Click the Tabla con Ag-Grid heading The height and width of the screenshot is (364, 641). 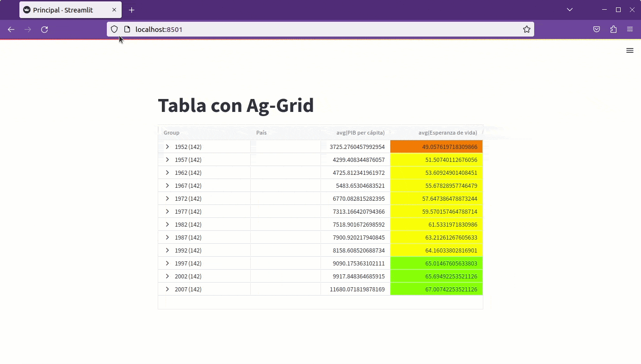[236, 105]
